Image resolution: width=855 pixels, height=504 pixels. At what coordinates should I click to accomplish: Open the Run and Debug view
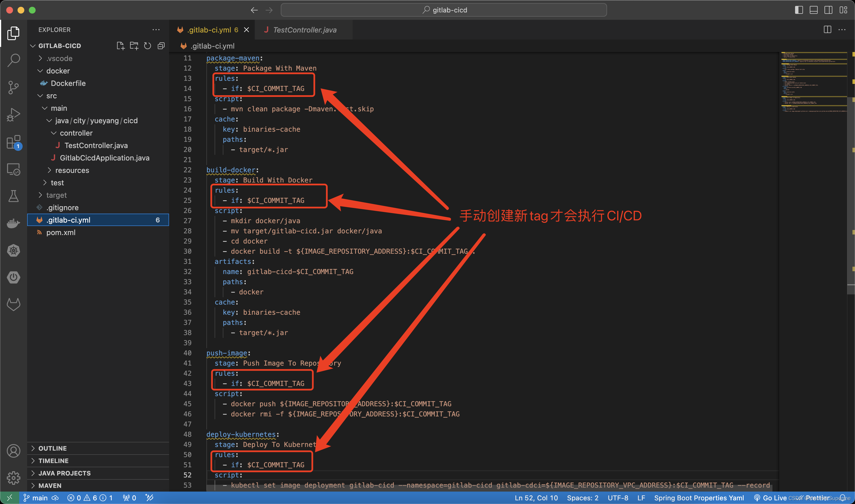point(14,114)
